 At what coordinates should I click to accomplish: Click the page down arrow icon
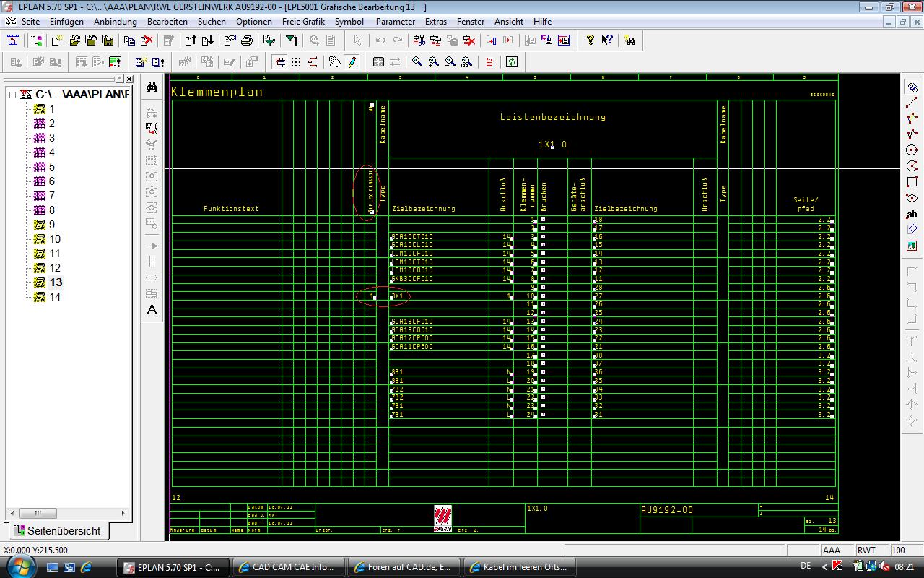click(x=208, y=40)
